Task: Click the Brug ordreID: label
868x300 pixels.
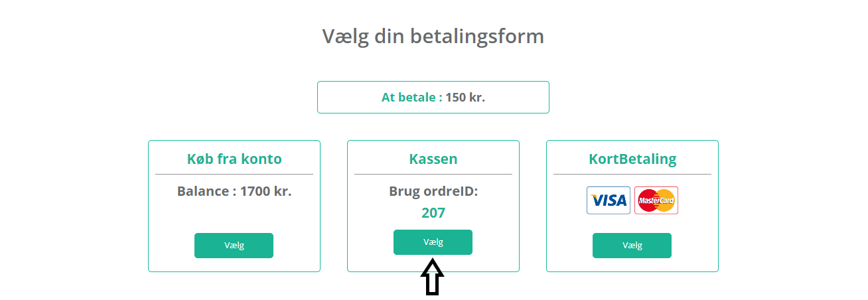Action: click(x=433, y=191)
